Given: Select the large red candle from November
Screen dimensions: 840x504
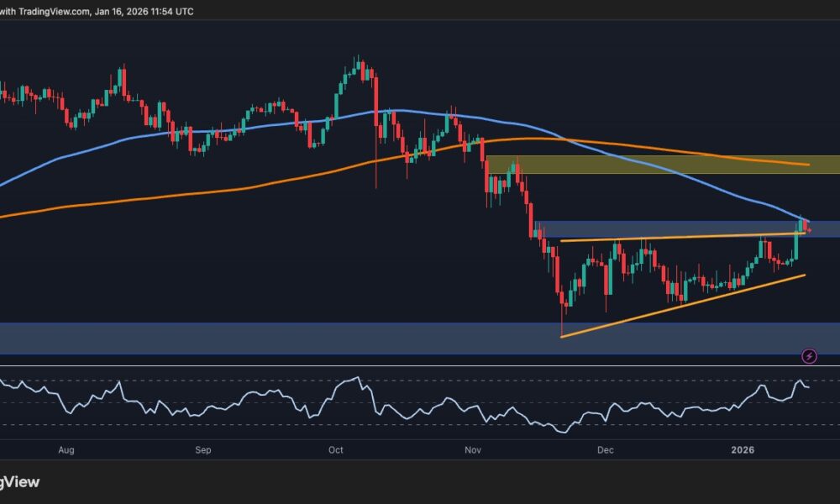Looking at the screenshot, I should [533, 218].
